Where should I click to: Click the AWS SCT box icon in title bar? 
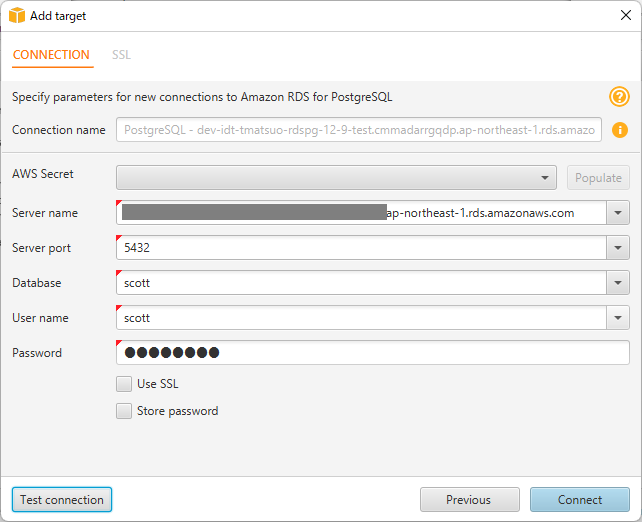tap(17, 16)
